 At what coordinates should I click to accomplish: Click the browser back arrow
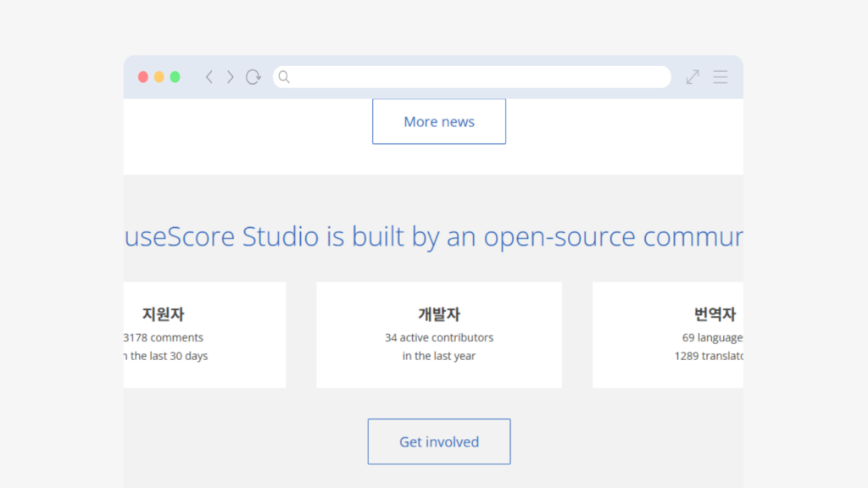coord(209,77)
